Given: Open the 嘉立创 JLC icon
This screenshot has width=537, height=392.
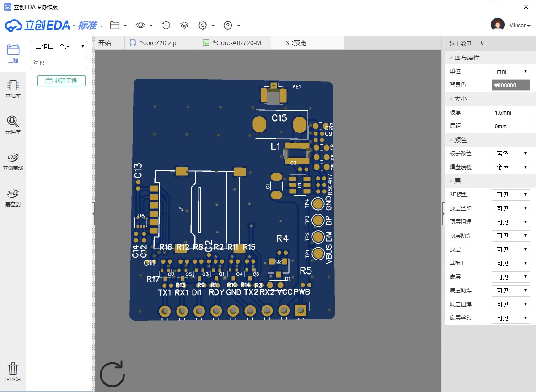Looking at the screenshot, I should point(13,197).
